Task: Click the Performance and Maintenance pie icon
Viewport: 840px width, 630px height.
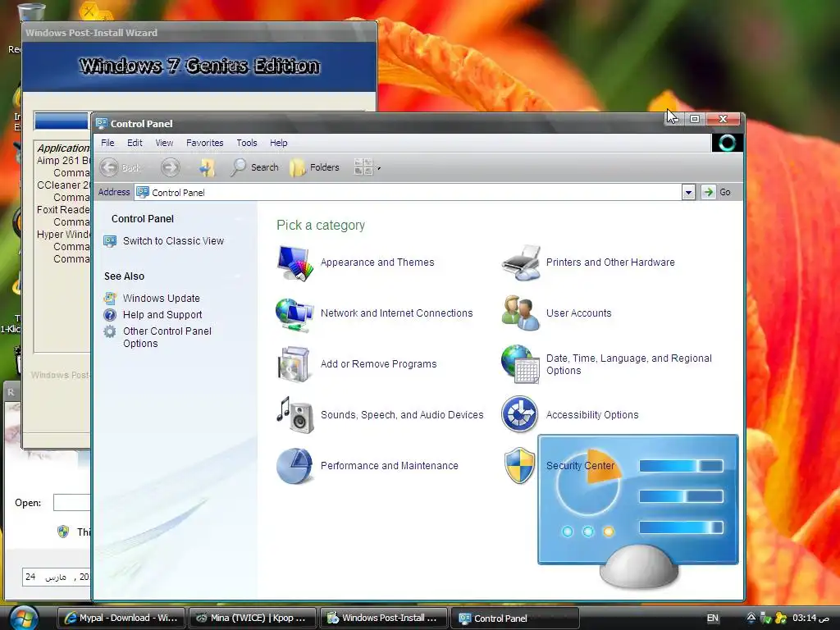Action: point(294,466)
